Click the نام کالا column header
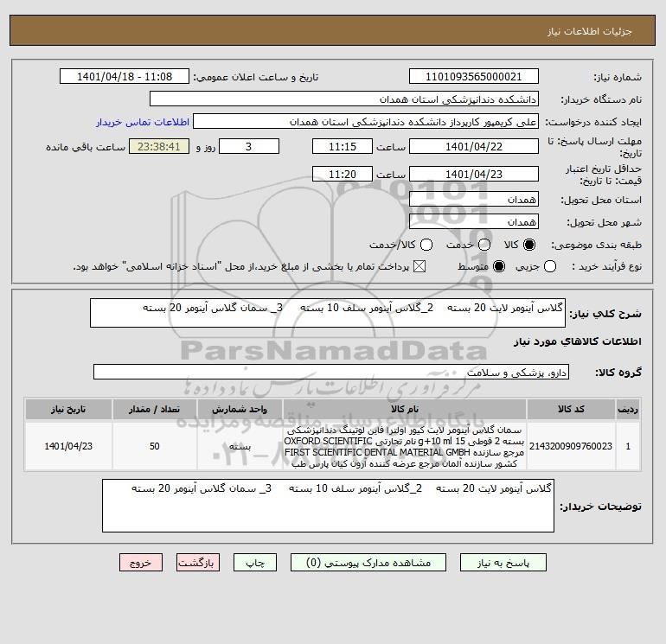This screenshot has height=644, width=666. click(405, 409)
